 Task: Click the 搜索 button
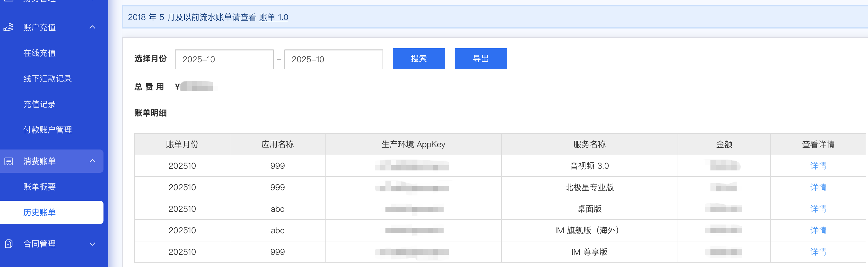[x=419, y=59]
